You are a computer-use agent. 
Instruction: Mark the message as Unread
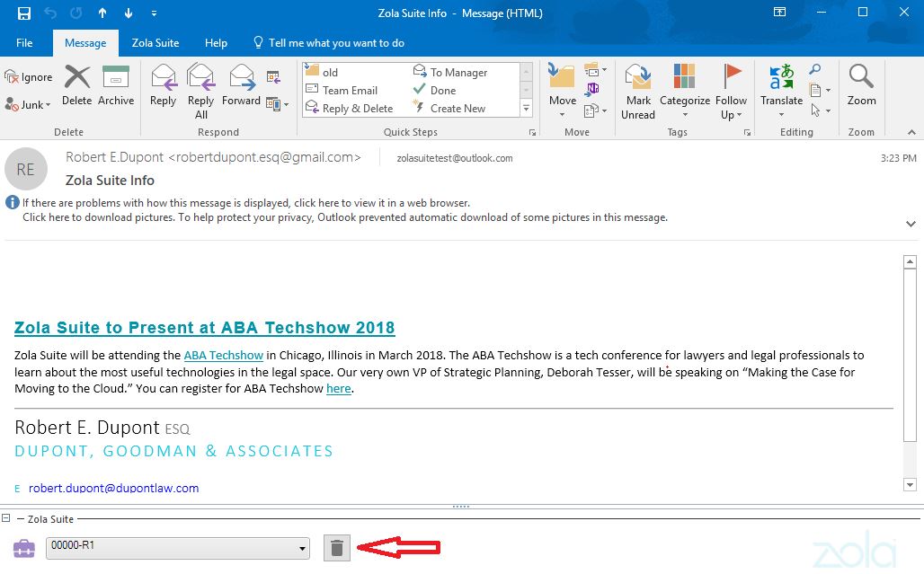(638, 92)
